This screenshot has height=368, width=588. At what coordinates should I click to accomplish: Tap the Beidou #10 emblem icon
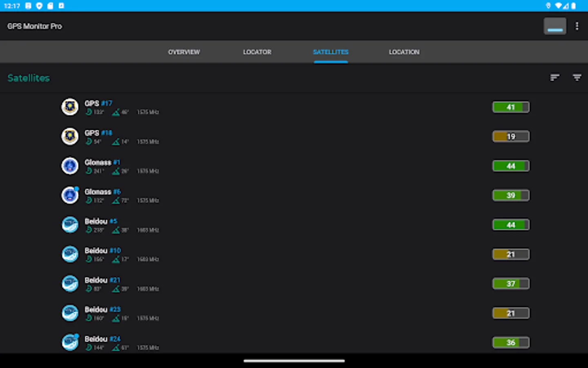(70, 254)
